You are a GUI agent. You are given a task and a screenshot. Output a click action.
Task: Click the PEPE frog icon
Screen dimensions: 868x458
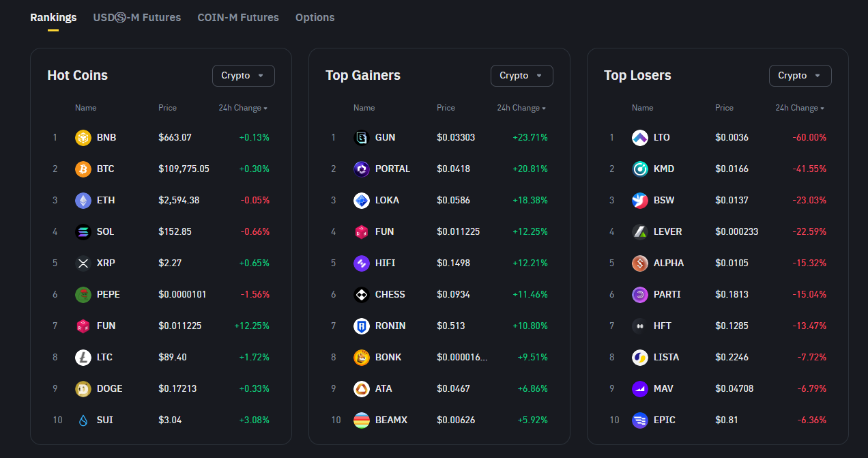83,294
